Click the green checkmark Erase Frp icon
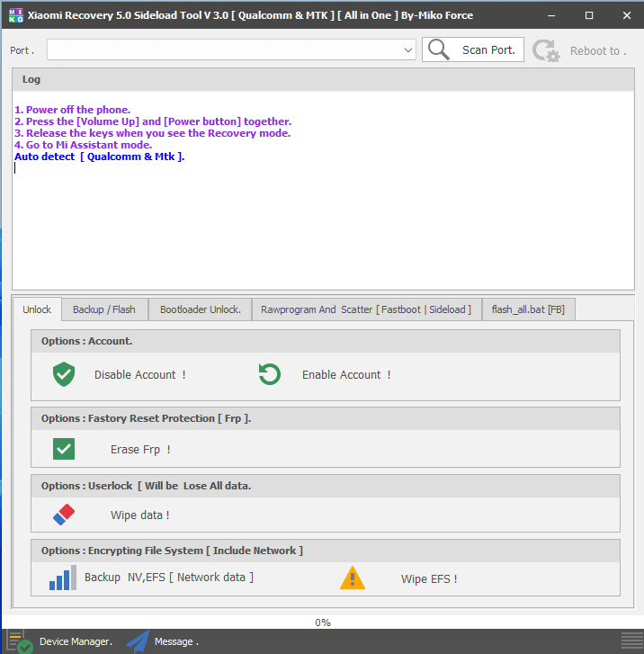Image resolution: width=644 pixels, height=654 pixels. [64, 449]
